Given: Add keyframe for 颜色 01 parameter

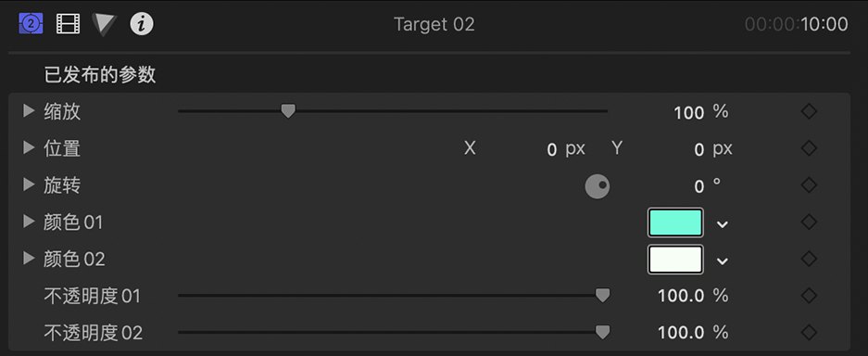Looking at the screenshot, I should (809, 222).
